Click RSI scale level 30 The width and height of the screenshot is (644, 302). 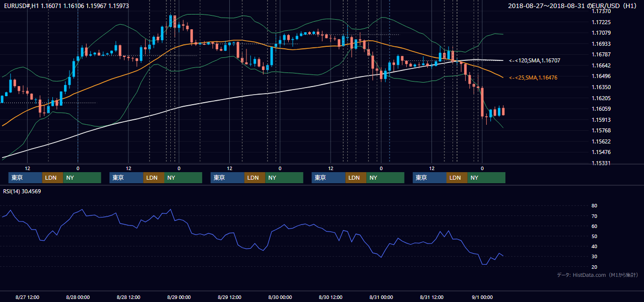tap(595, 257)
